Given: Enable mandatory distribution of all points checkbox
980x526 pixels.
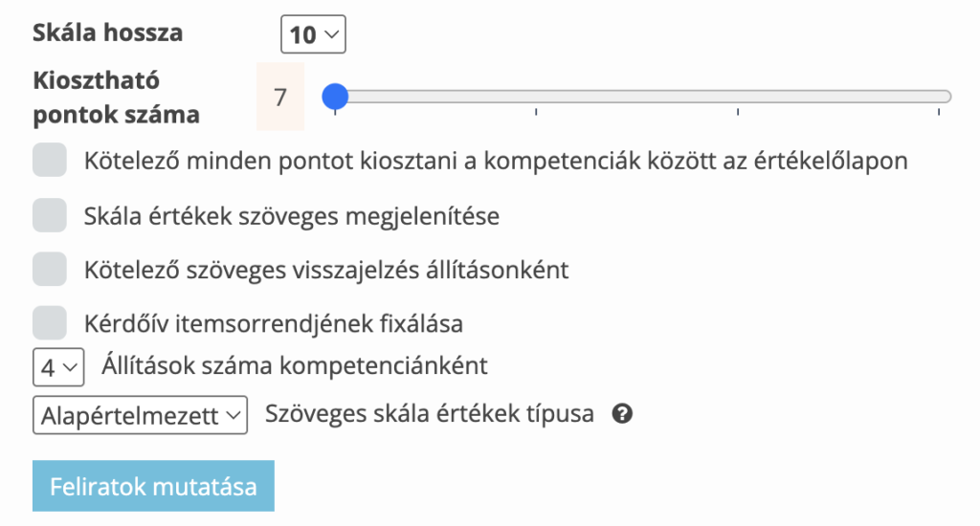Looking at the screenshot, I should 50,161.
